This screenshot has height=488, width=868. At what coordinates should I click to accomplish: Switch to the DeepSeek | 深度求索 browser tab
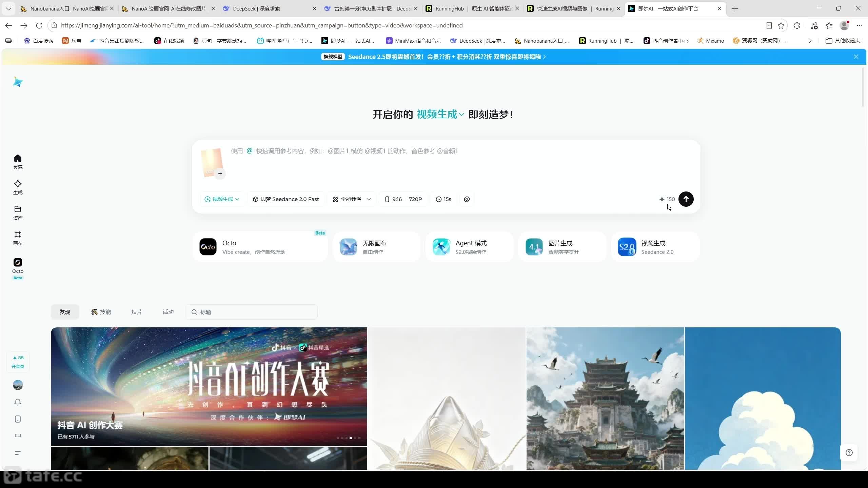tap(270, 8)
